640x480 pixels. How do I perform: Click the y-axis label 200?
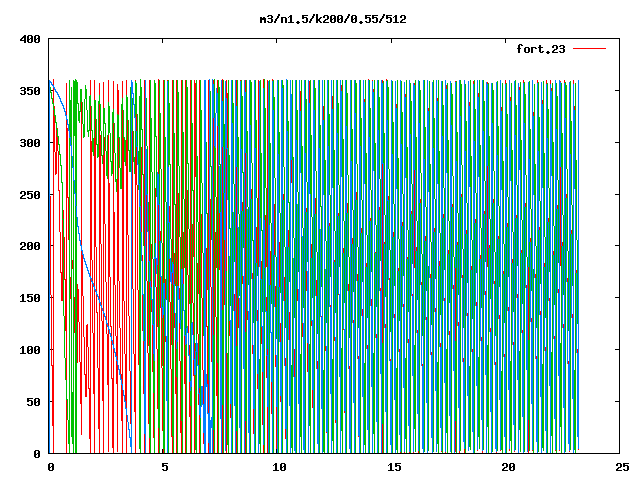tap(30, 246)
